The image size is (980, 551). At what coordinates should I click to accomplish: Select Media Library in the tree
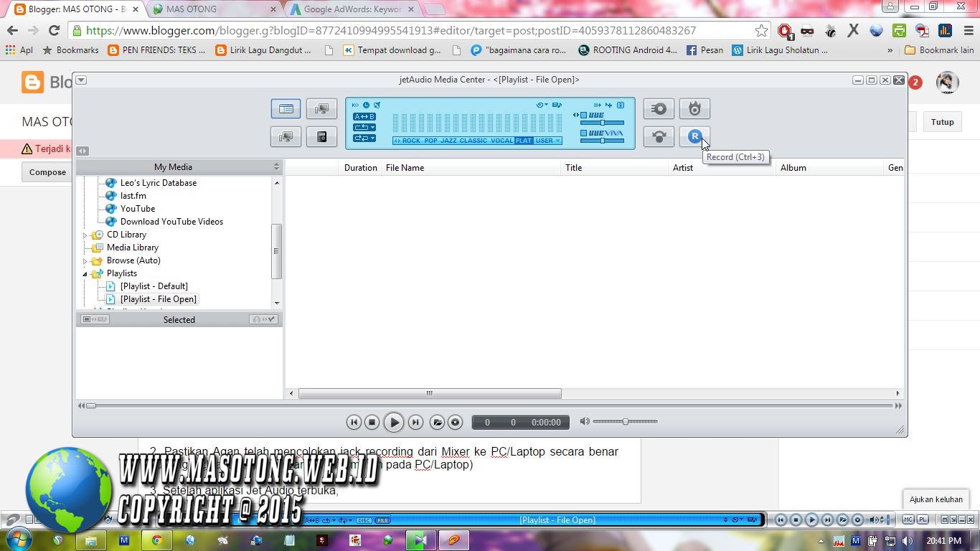tap(133, 248)
